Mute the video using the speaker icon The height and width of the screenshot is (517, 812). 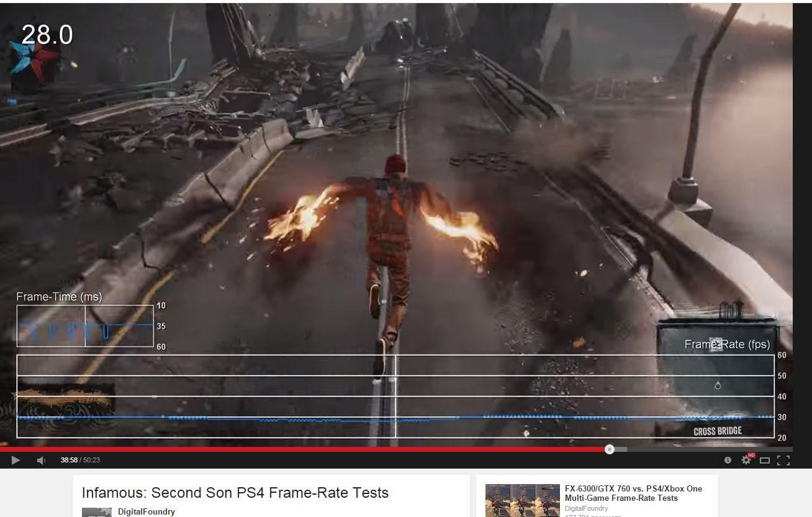point(41,460)
